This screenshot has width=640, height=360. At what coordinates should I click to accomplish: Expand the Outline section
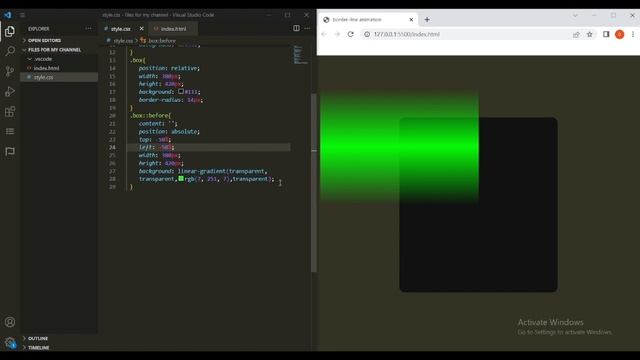(38, 338)
